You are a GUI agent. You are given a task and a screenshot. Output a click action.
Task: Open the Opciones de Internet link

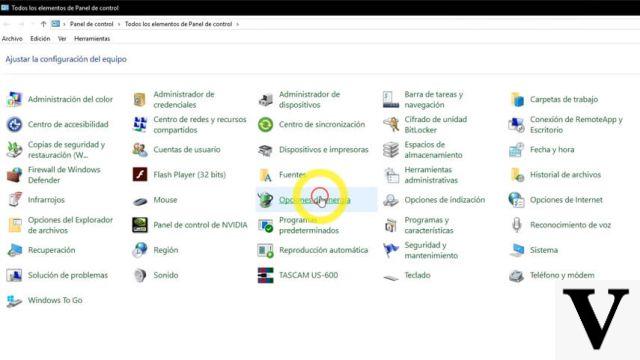566,200
